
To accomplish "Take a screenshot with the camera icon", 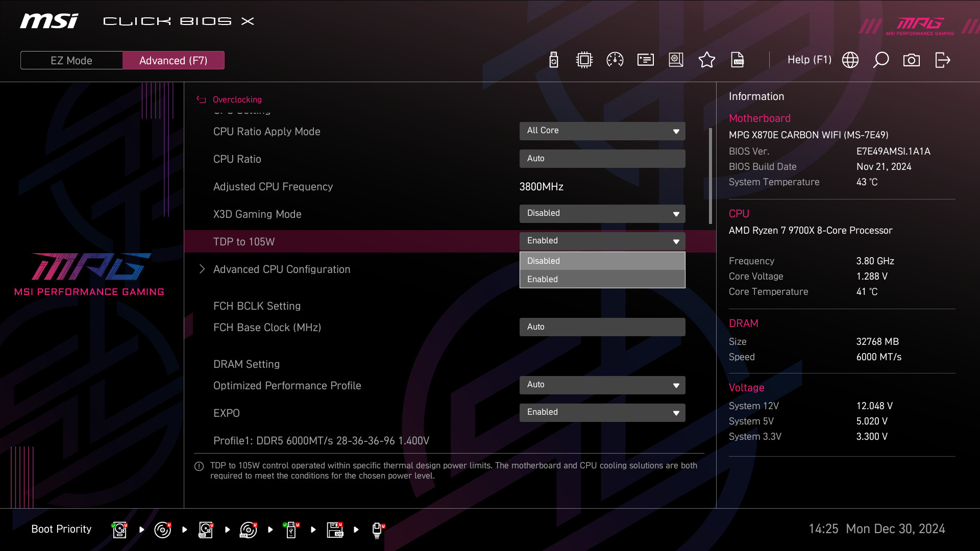I will (x=911, y=60).
